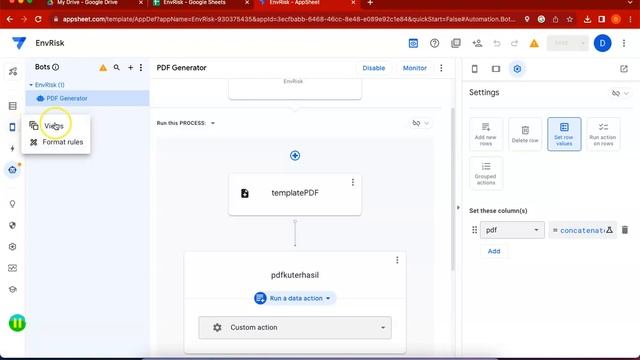Select the Delete row action type
This screenshot has width=640, height=360.
[x=525, y=134]
